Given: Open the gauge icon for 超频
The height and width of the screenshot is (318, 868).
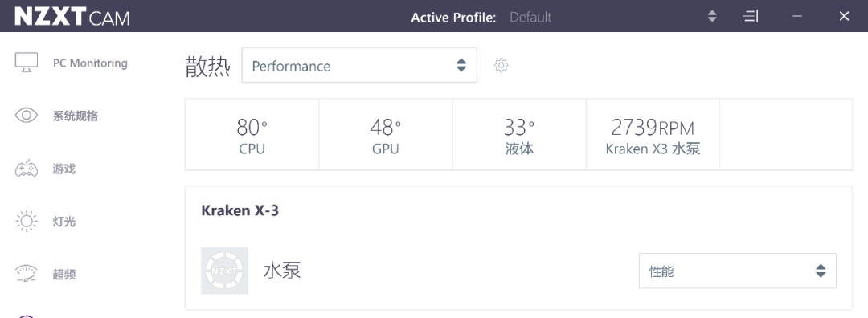Looking at the screenshot, I should 26,275.
